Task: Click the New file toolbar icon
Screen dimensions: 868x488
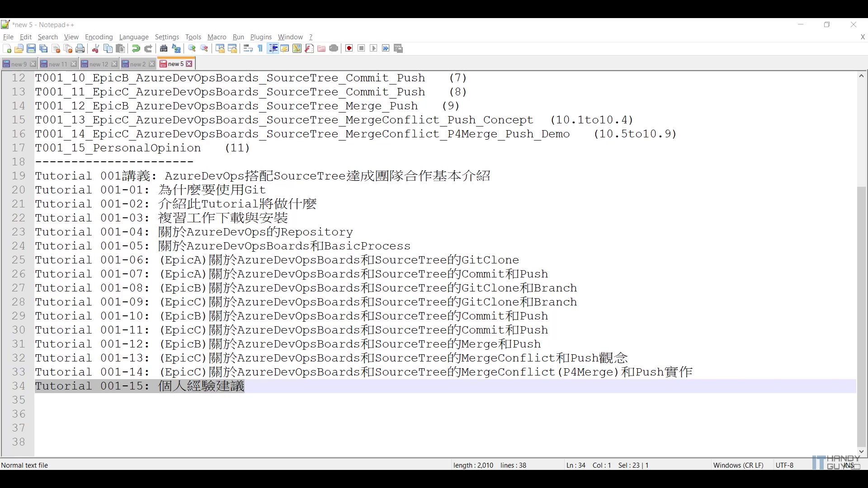Action: click(7, 49)
